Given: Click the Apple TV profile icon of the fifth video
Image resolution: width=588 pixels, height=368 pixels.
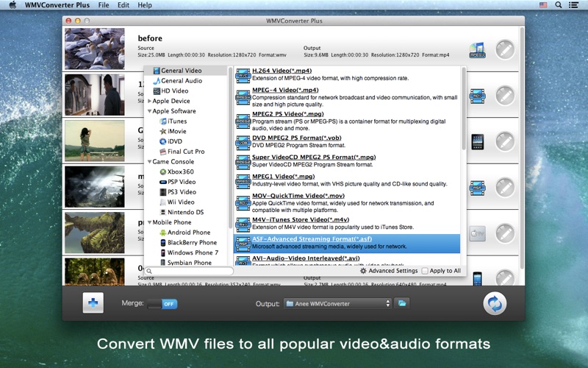Looking at the screenshot, I should coord(477,233).
